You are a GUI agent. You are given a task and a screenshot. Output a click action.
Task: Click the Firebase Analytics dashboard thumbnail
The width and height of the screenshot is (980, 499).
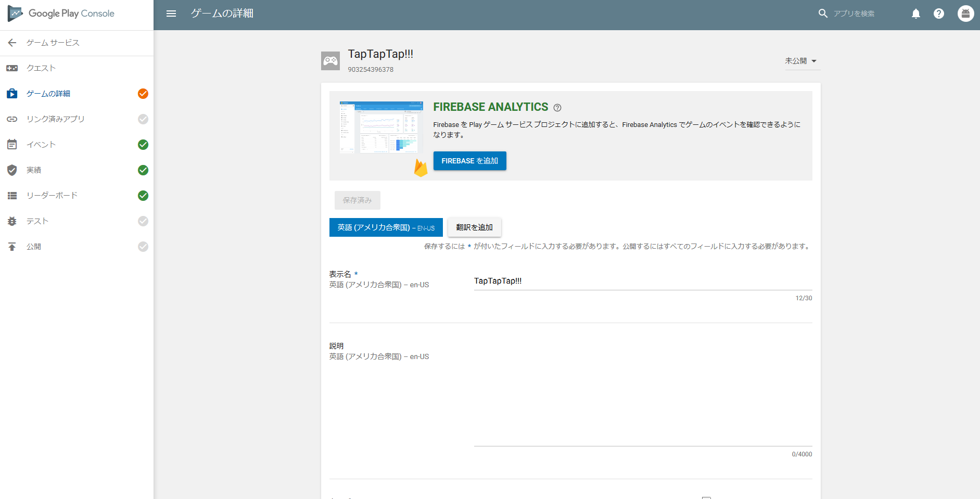point(381,127)
